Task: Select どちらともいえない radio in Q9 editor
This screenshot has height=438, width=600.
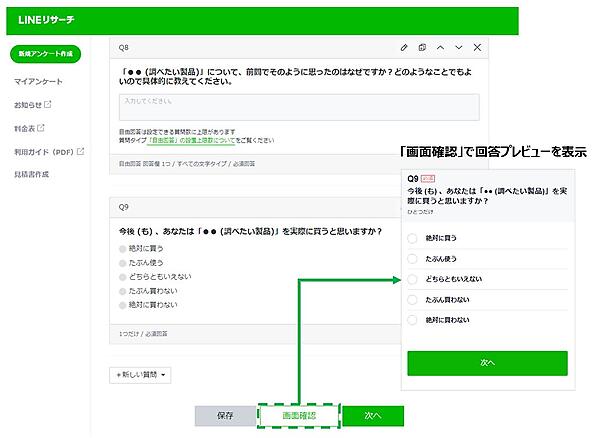Action: pos(123,276)
